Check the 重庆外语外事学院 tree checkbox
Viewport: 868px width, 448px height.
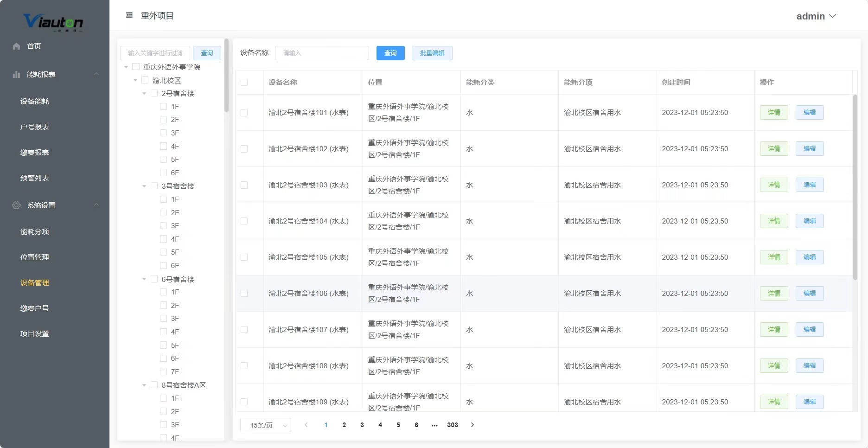(x=136, y=67)
